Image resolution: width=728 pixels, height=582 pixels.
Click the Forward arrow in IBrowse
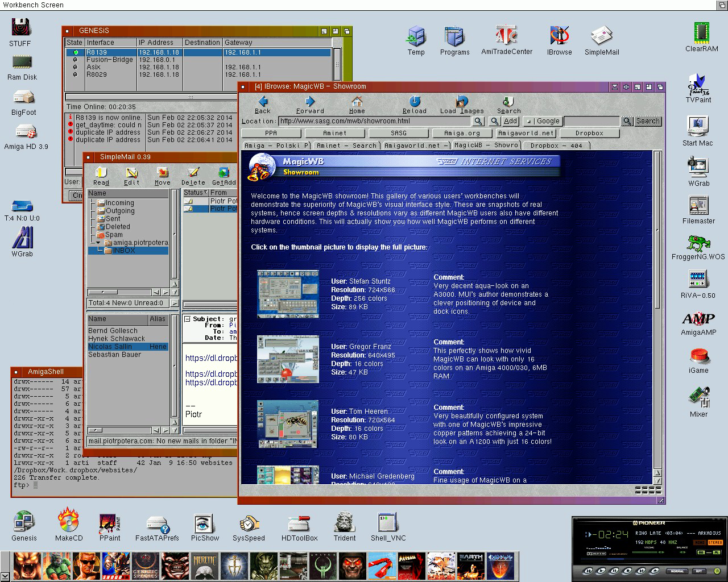tap(310, 105)
